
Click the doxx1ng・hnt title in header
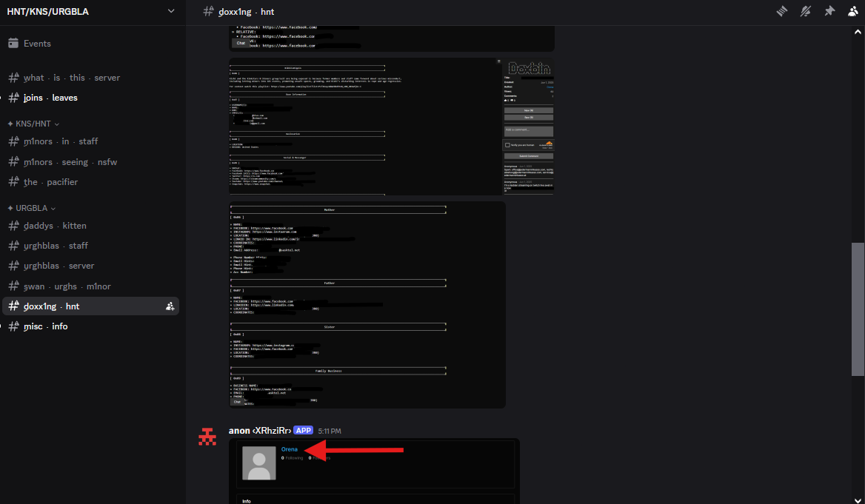tap(246, 12)
